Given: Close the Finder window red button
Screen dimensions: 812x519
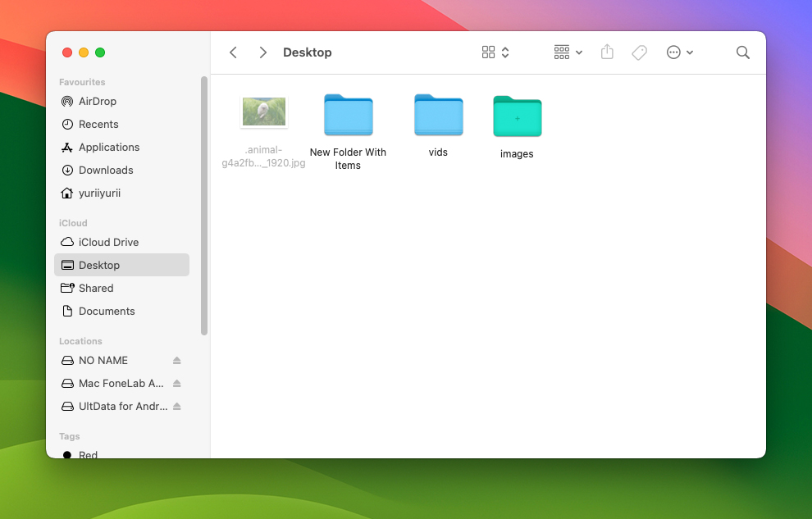Looking at the screenshot, I should (x=66, y=52).
